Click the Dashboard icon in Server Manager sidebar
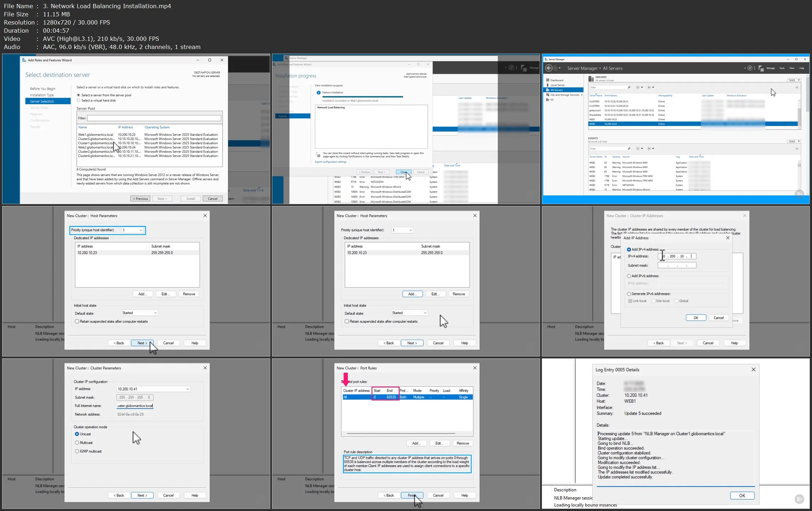Image resolution: width=812 pixels, height=511 pixels. [x=548, y=80]
